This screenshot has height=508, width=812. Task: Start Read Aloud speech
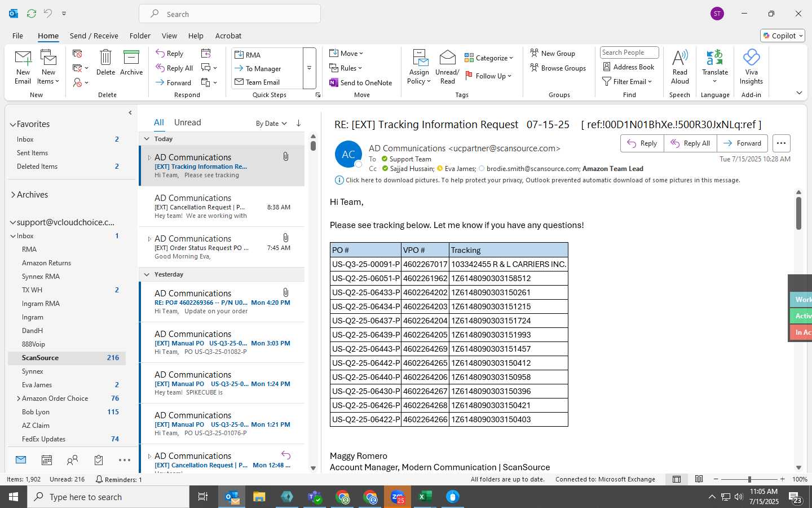[x=680, y=67]
